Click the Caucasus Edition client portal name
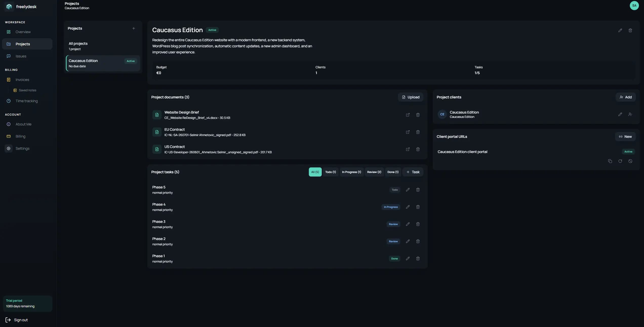Image resolution: width=644 pixels, height=327 pixels. pyautogui.click(x=462, y=152)
